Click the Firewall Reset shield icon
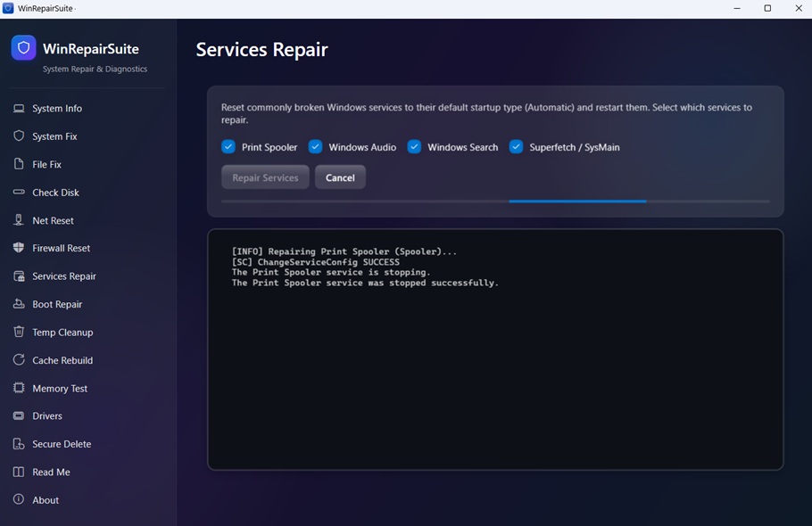Viewport: 812px width, 526px height. pos(18,248)
